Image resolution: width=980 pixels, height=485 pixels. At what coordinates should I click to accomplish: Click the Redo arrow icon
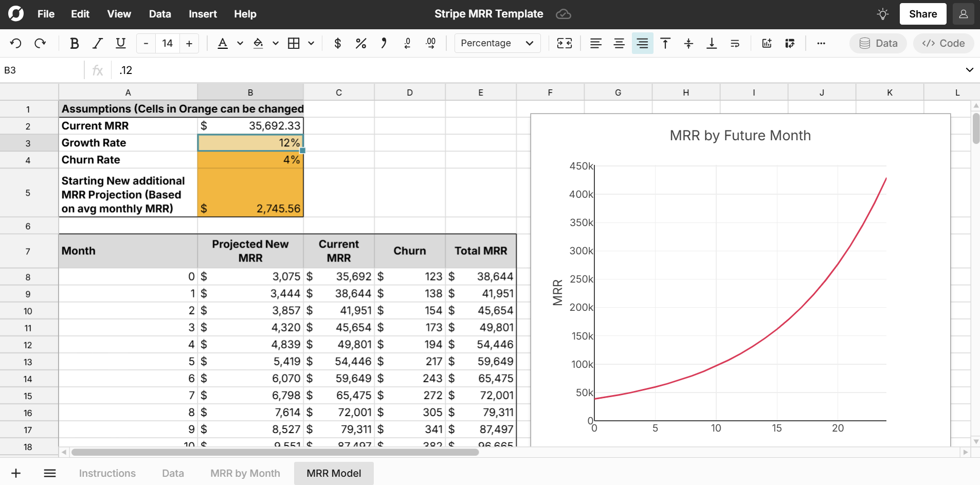[40, 43]
